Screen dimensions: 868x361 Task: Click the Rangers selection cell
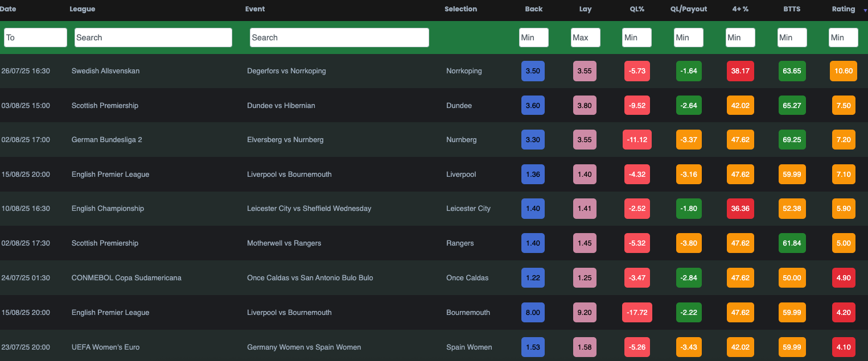[x=460, y=243]
